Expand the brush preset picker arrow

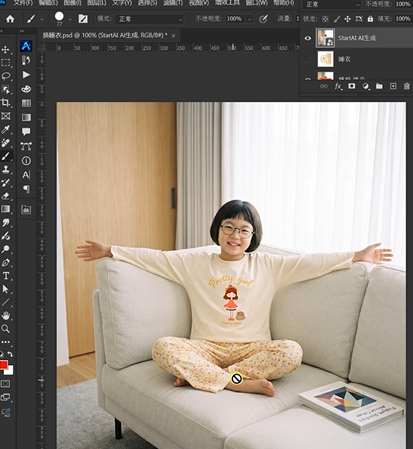point(70,19)
